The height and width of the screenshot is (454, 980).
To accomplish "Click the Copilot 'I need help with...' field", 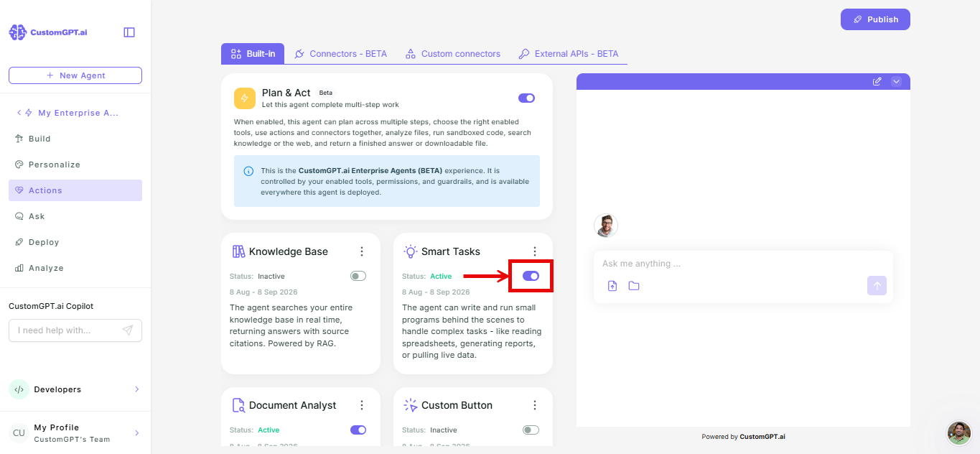I will click(x=75, y=330).
